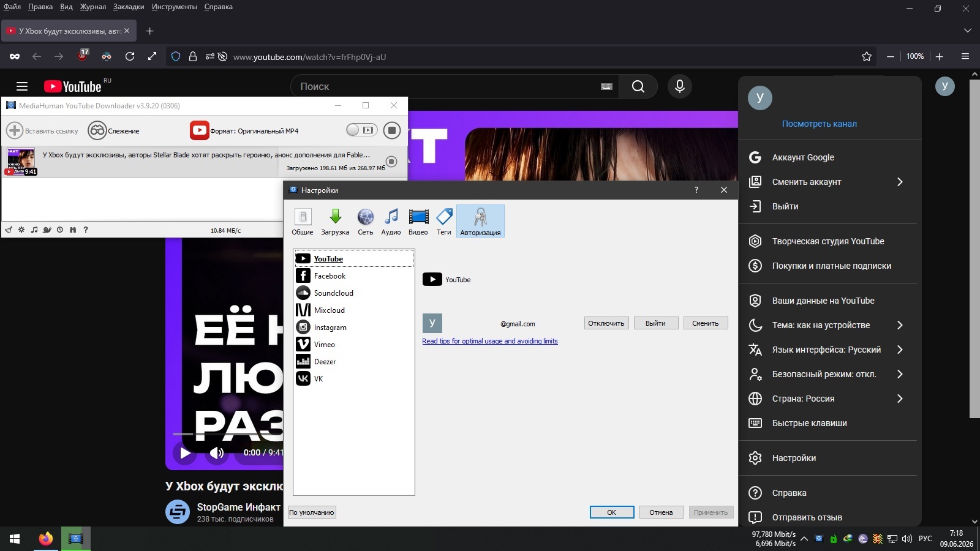Click the downloading video thumbnail

(21, 162)
